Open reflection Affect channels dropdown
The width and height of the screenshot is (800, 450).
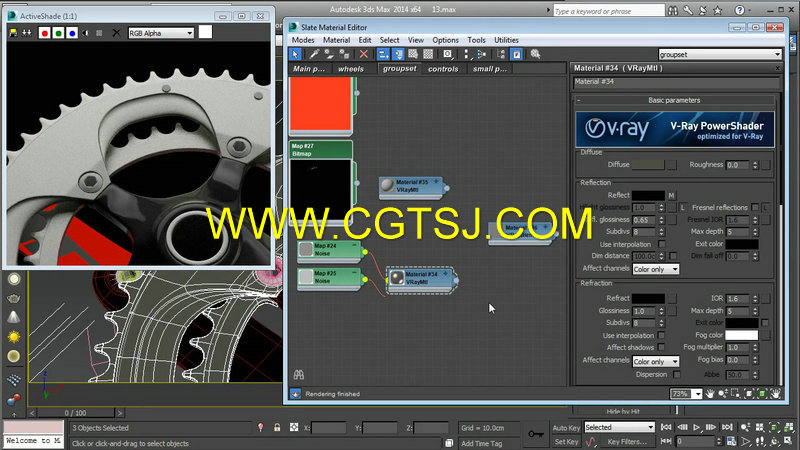click(x=656, y=269)
